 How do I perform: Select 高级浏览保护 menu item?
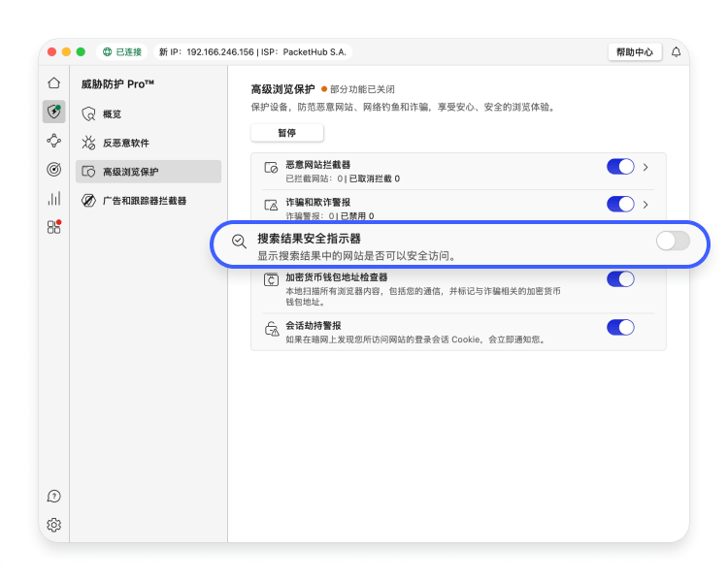tap(149, 172)
